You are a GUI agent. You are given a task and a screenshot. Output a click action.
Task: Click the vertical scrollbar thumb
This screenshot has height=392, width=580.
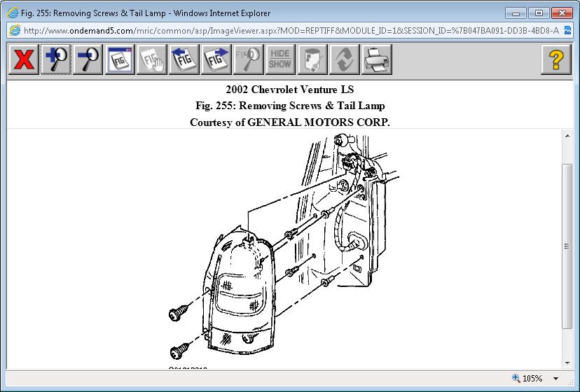point(567,246)
